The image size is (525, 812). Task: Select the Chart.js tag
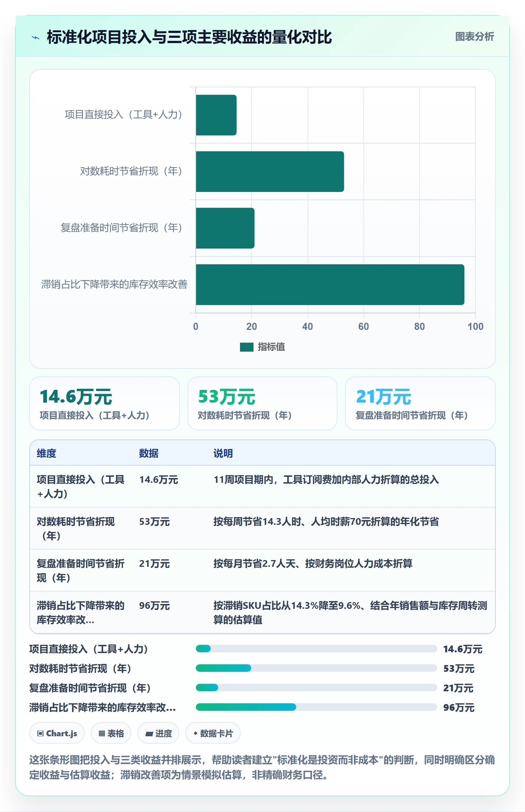pos(57,733)
